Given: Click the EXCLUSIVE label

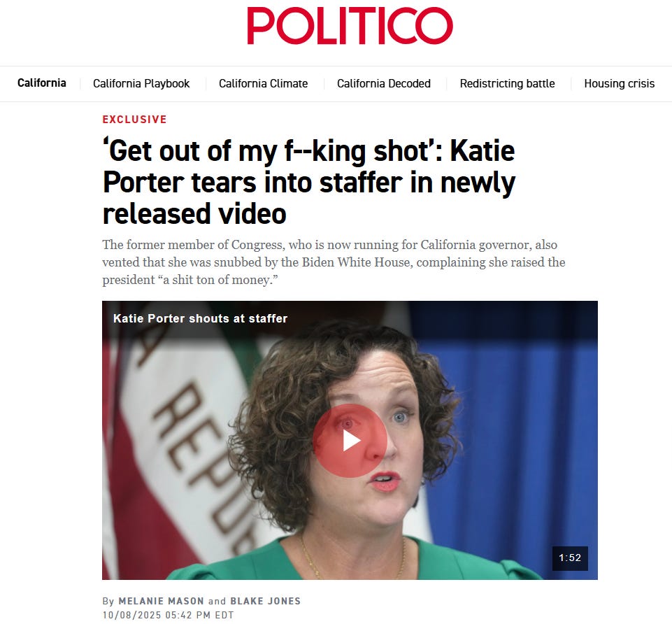Looking at the screenshot, I should tap(134, 119).
